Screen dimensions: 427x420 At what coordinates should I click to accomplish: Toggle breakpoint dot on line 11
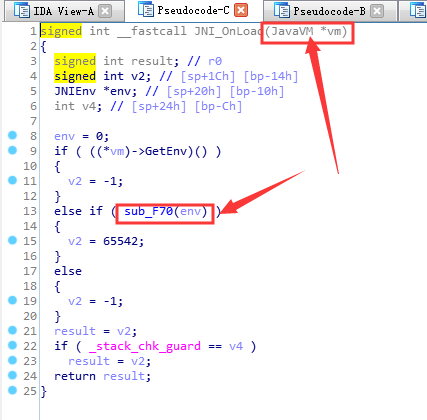(13, 180)
